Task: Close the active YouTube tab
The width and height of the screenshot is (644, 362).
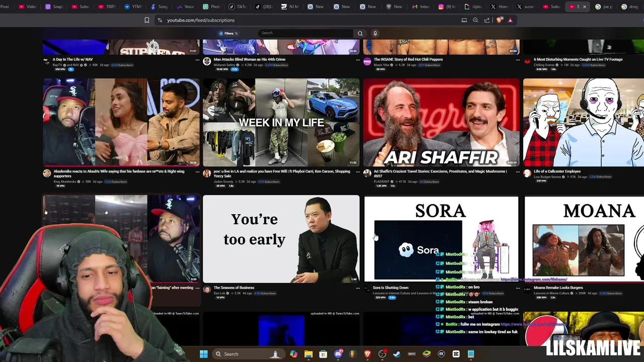Action: click(585, 7)
